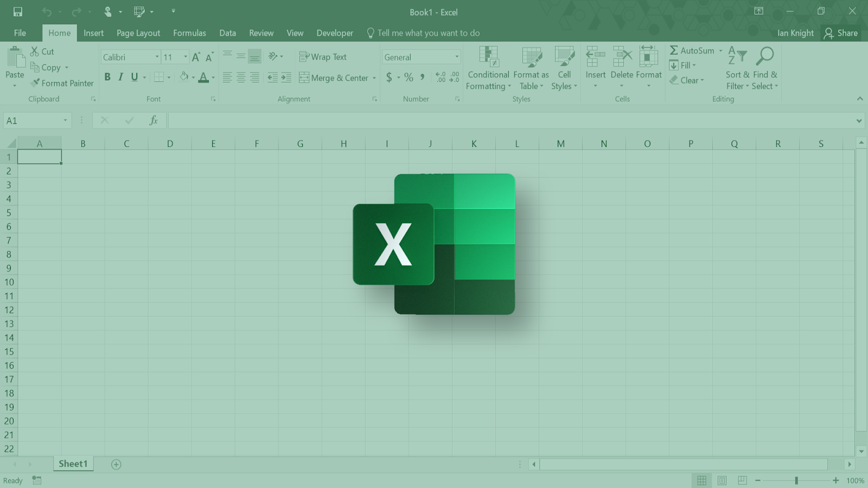This screenshot has height=488, width=868.
Task: Toggle Wrap Text
Action: pos(323,57)
